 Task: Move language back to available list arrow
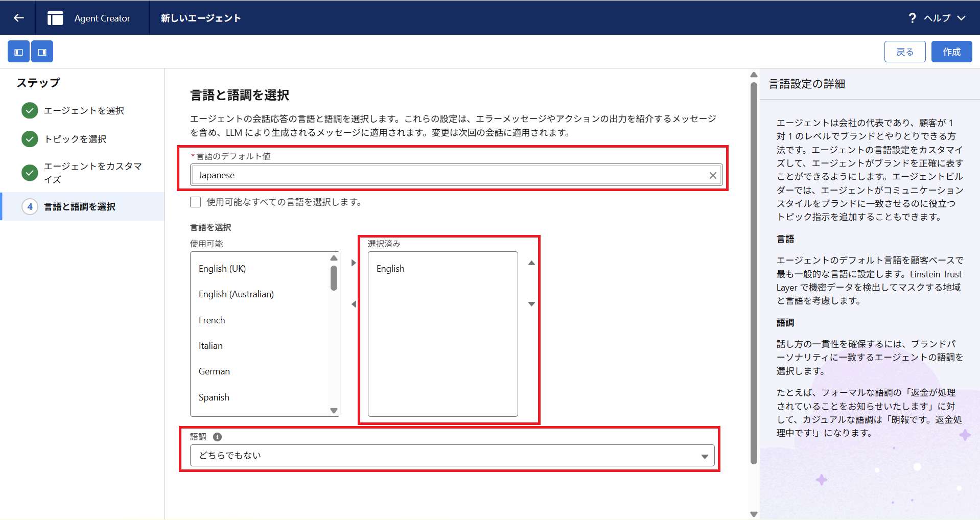click(354, 304)
